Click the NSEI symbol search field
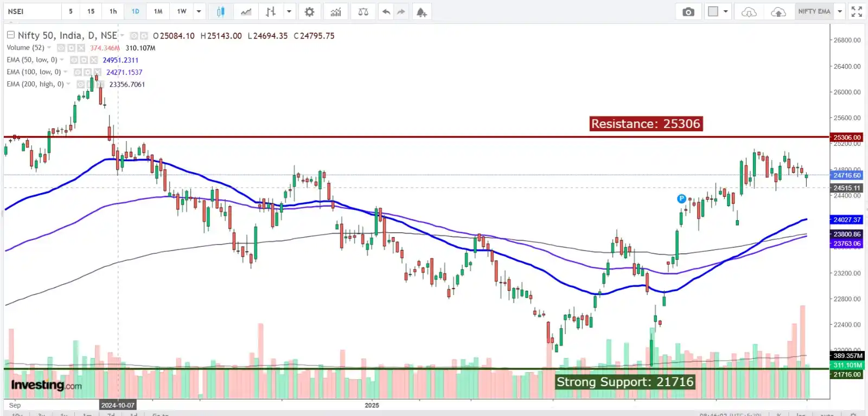Image resolution: width=868 pixels, height=416 pixels. pyautogui.click(x=32, y=11)
